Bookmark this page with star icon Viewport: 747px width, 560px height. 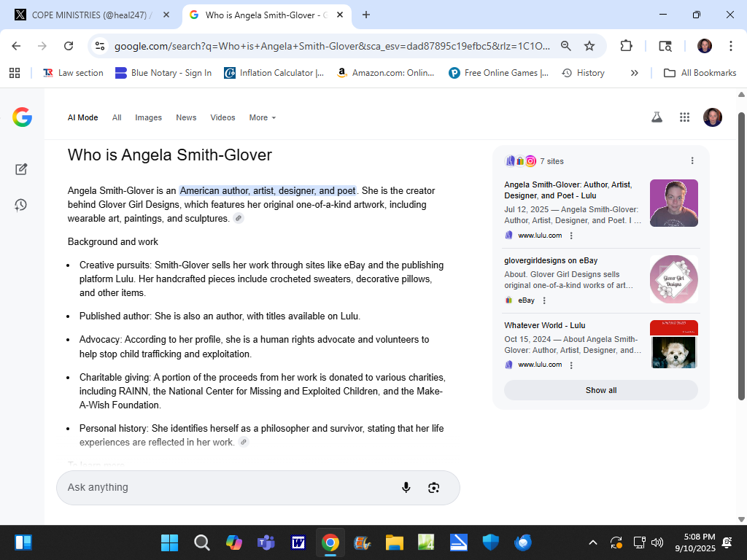click(x=589, y=46)
